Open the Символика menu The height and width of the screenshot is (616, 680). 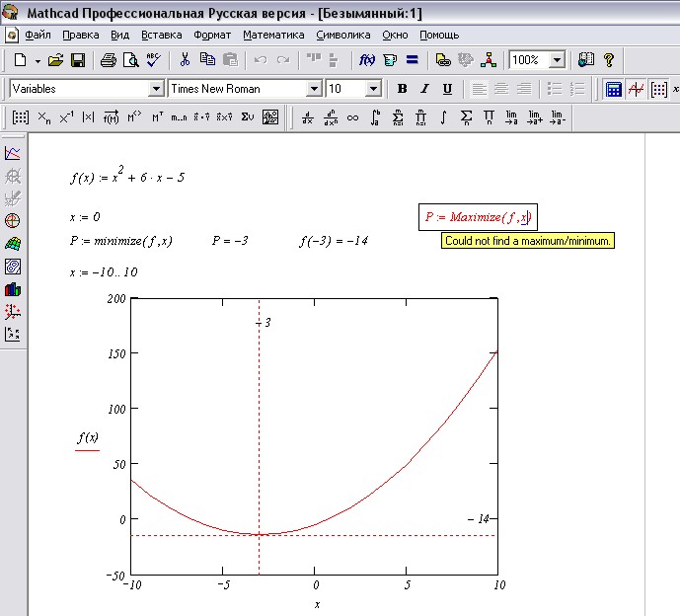click(343, 36)
